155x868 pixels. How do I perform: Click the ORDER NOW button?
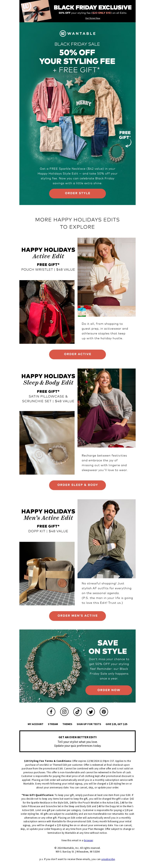[108, 690]
